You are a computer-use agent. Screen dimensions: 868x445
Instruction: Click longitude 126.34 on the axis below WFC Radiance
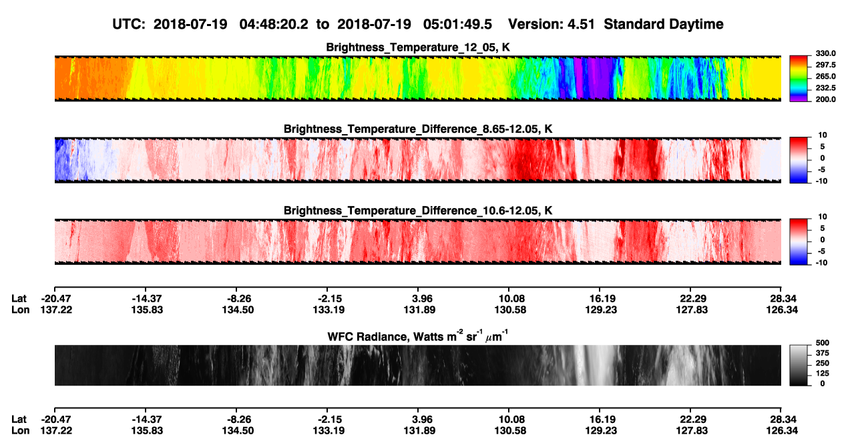[x=781, y=430]
